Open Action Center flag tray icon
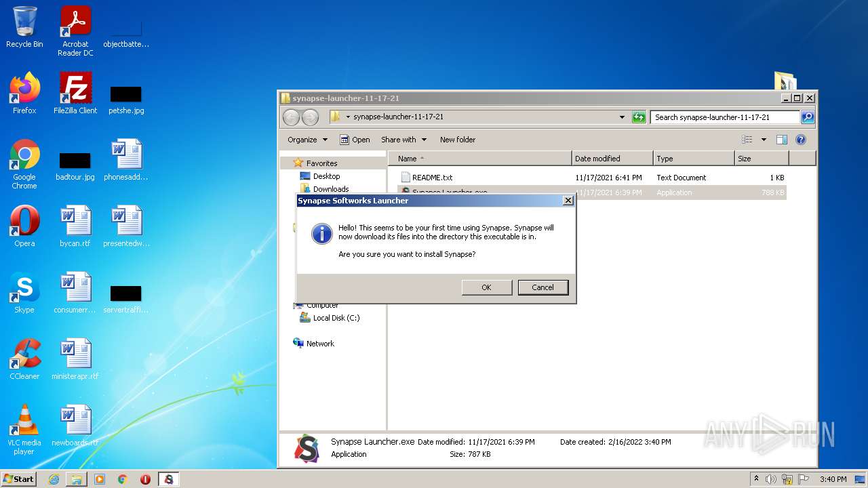 pos(804,479)
